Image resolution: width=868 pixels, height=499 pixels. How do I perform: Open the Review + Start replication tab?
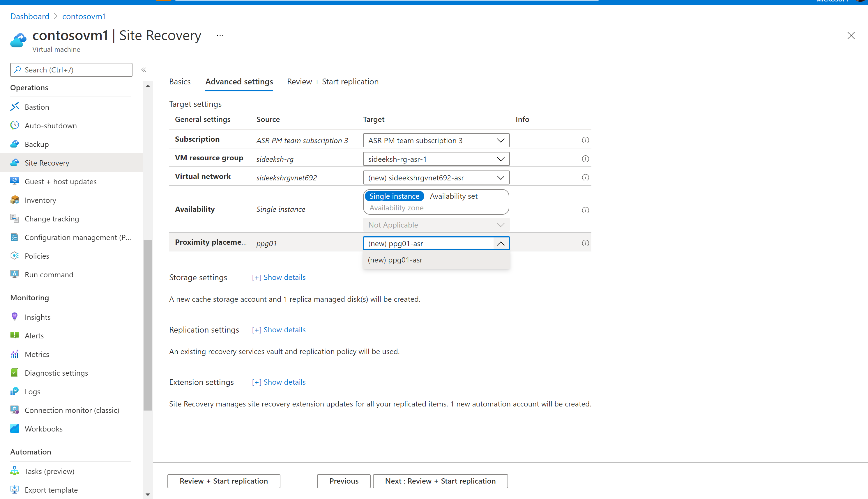pyautogui.click(x=333, y=81)
